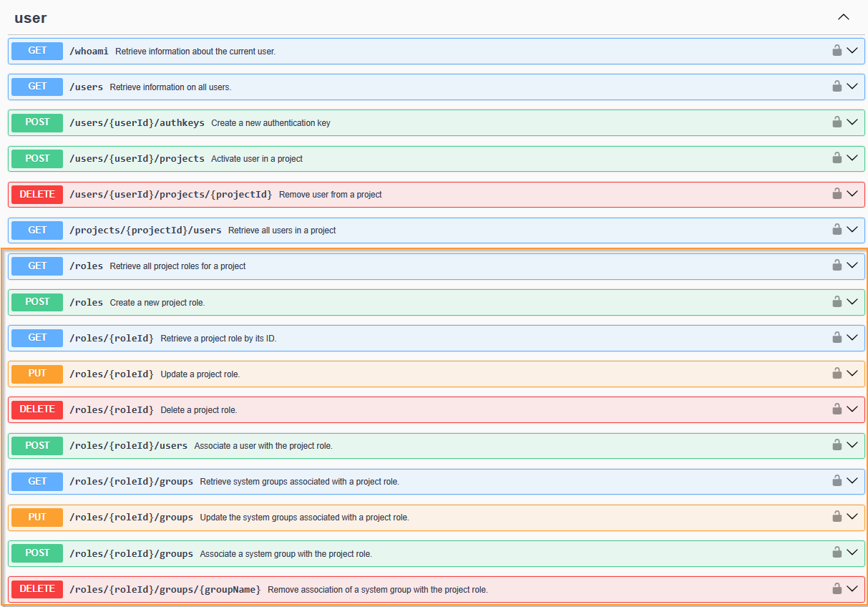Click the lock icon for 'Retrieve a project role by its ID'
The width and height of the screenshot is (868, 607).
coord(837,337)
